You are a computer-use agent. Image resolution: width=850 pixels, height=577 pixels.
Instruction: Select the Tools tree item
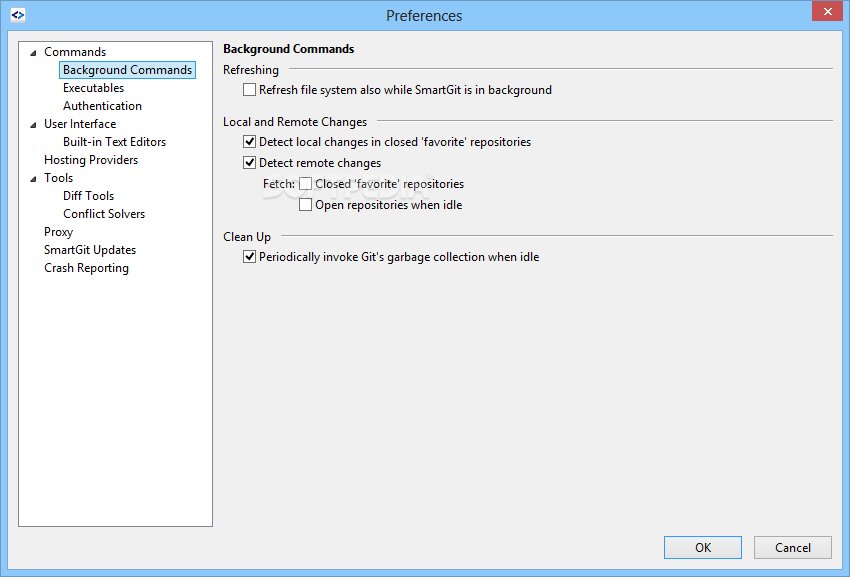(x=59, y=177)
